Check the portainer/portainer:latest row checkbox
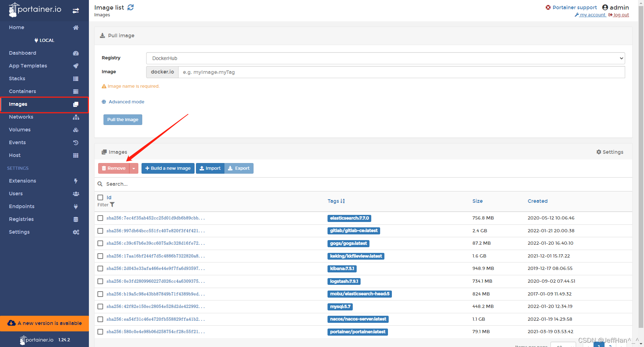644x347 pixels. pyautogui.click(x=100, y=332)
